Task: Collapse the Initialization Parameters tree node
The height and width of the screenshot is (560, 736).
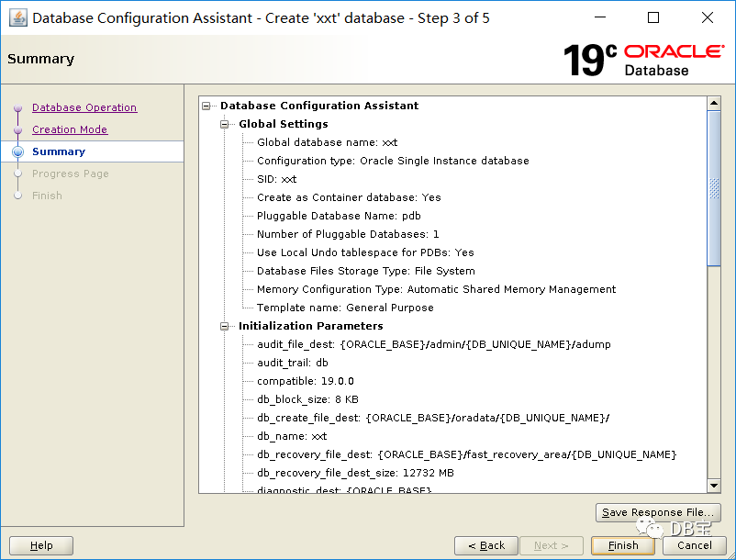Action: coord(224,326)
